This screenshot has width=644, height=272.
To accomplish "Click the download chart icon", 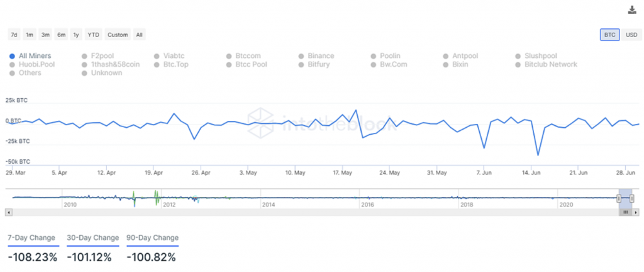I will [x=632, y=9].
